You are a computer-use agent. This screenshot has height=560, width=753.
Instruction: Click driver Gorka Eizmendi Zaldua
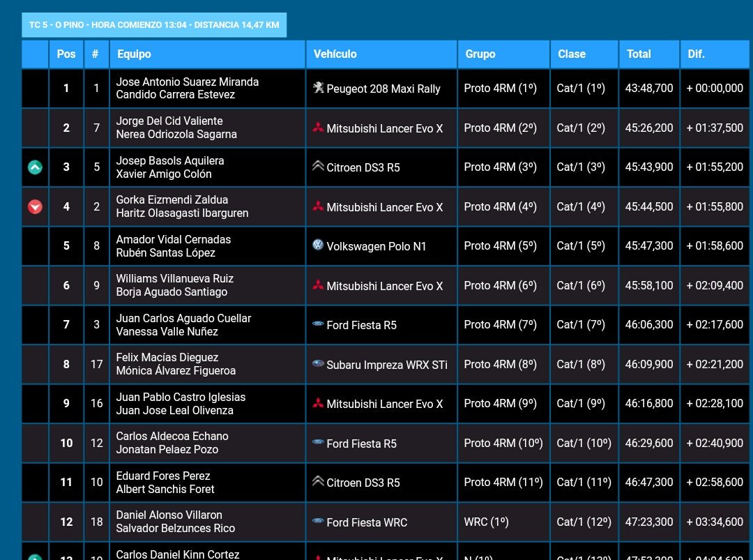(172, 199)
